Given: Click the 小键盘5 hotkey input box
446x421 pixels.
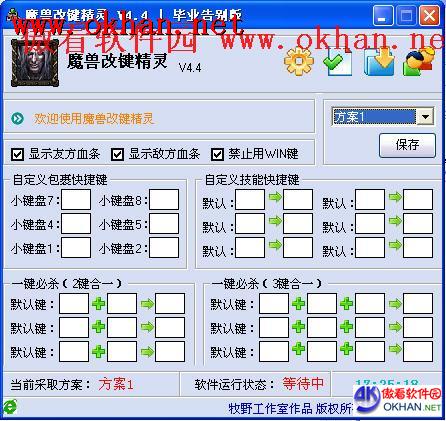Looking at the screenshot, I should [164, 223].
